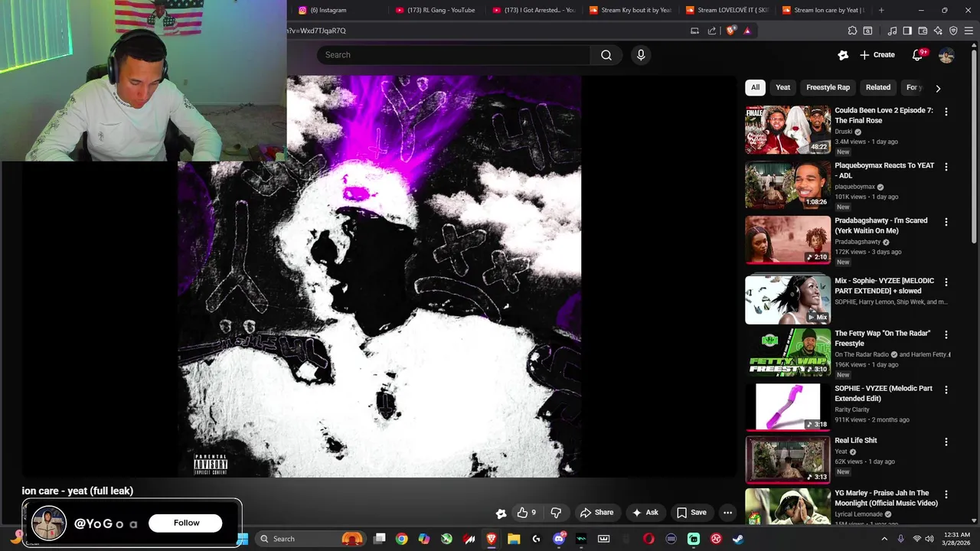Open the Brave VPN shield icon
This screenshot has height=551, width=980.
[953, 31]
